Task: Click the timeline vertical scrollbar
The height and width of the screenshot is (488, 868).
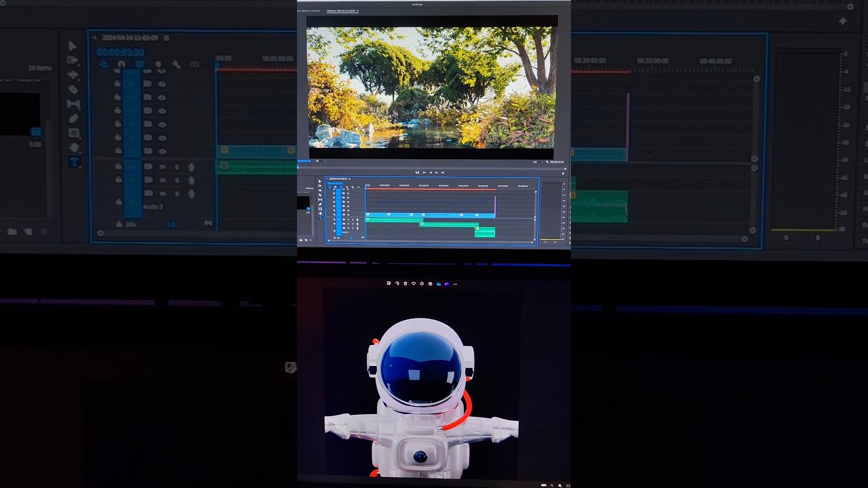Action: [536, 205]
